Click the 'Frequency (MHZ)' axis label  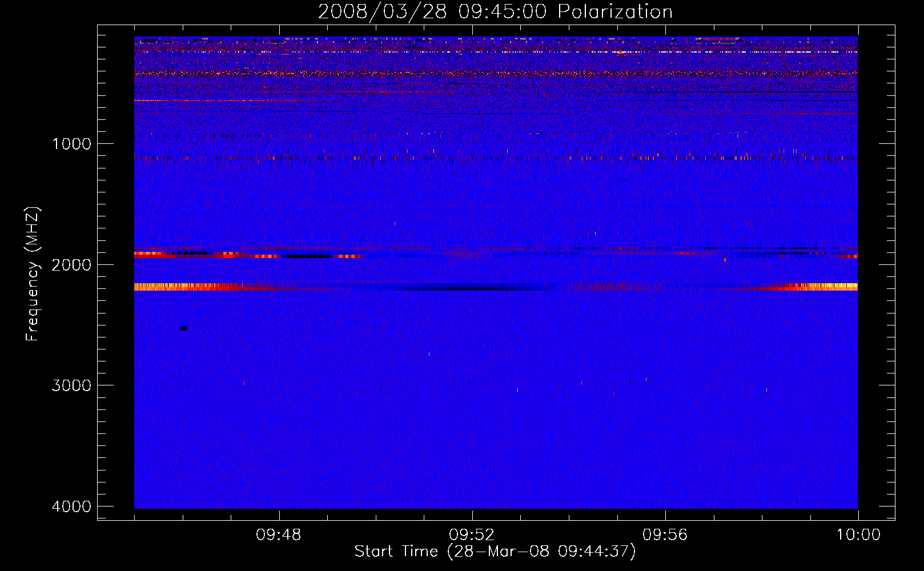(x=33, y=274)
